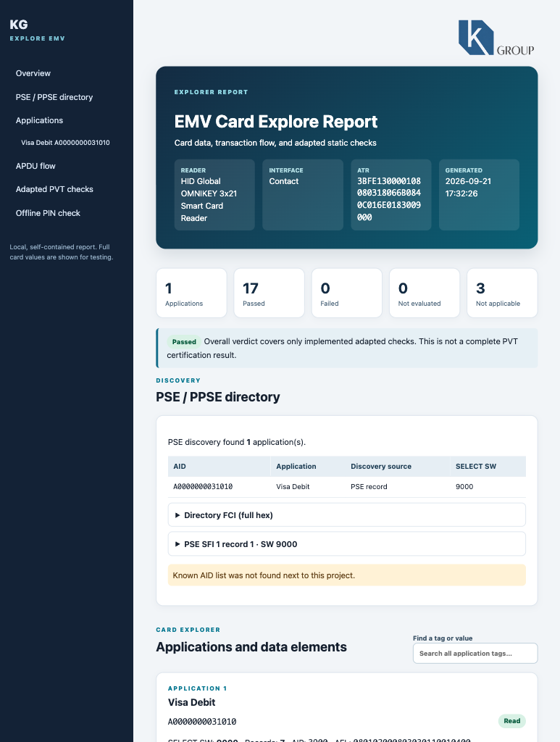Click the AID column header
This screenshot has width=560, height=742.
[x=219, y=466]
